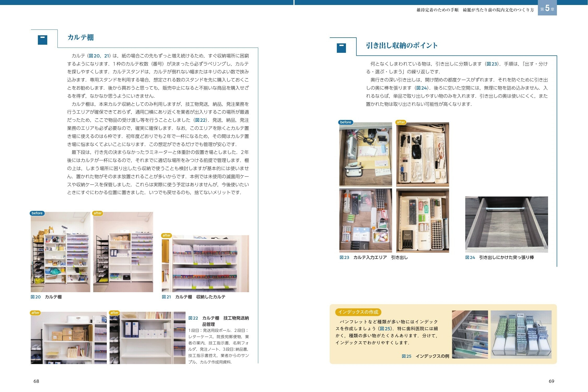This screenshot has height=392, width=588.
Task: Select the 図21 stored charts photo
Action: (x=205, y=263)
